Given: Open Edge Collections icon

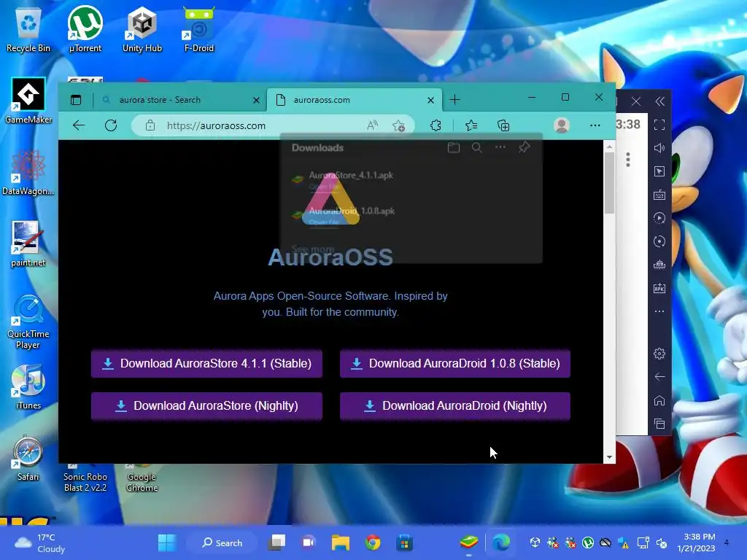Looking at the screenshot, I should coord(503,125).
